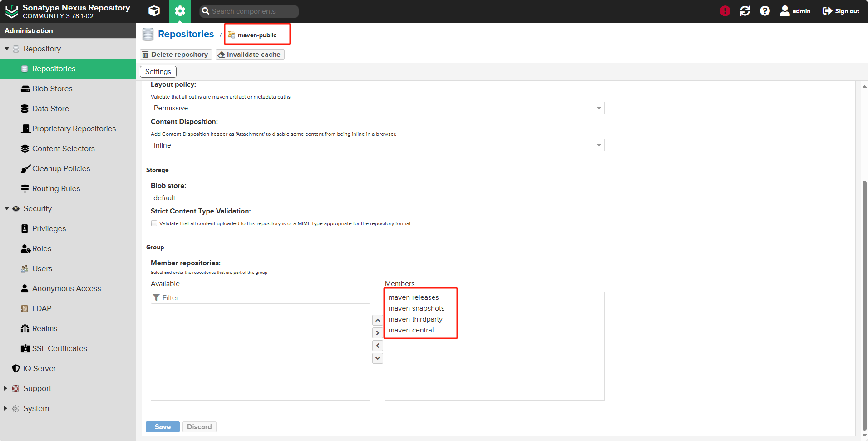
Task: Click the Roles icon
Action: [25, 248]
